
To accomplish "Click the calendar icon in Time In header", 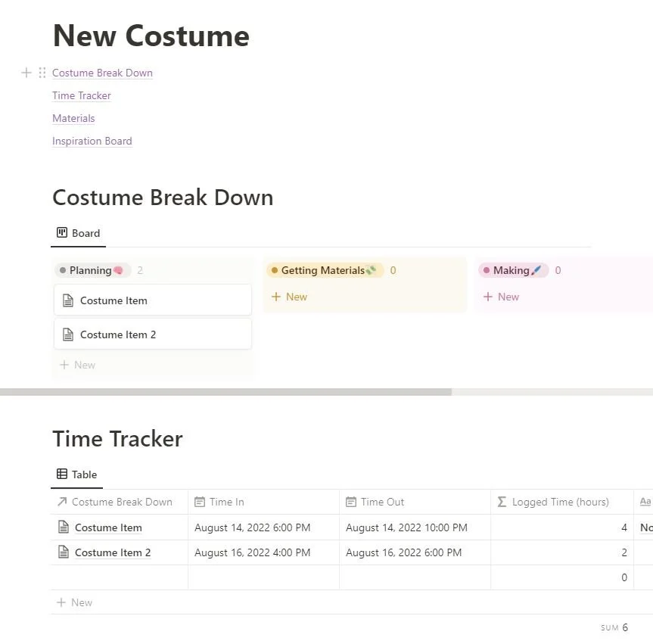I will pyautogui.click(x=200, y=502).
